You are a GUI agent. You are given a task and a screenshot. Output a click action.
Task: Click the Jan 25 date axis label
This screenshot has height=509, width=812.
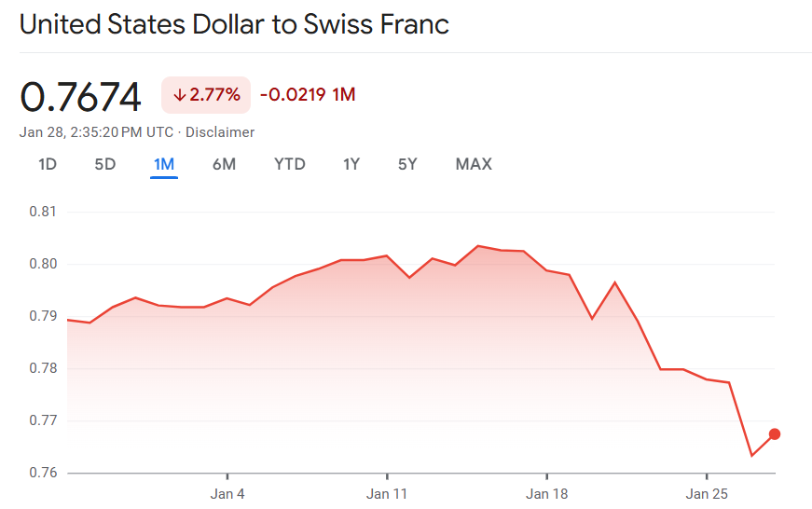click(707, 492)
